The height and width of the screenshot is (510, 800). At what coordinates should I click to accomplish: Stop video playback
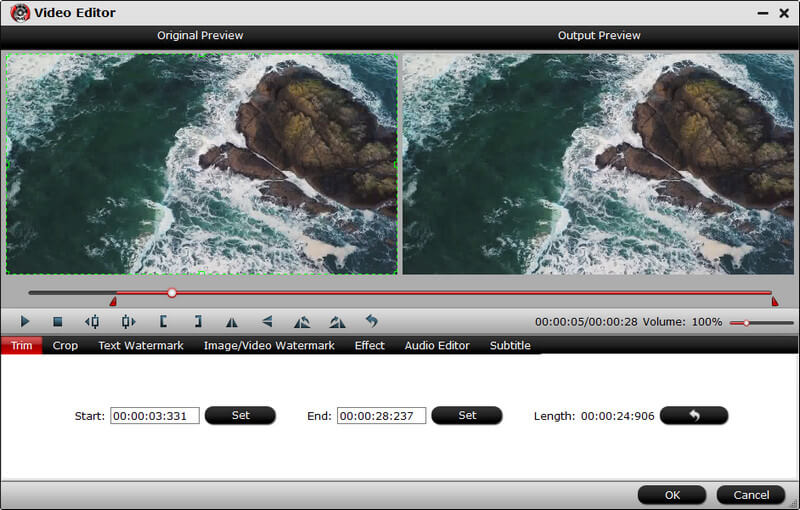coord(58,322)
